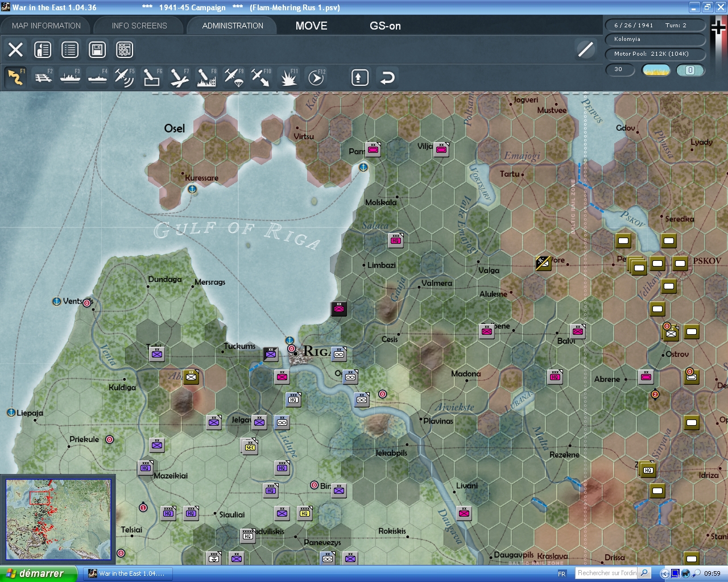The width and height of the screenshot is (728, 582).
Task: Select the white HQ counter at Radviliskis
Action: [247, 535]
